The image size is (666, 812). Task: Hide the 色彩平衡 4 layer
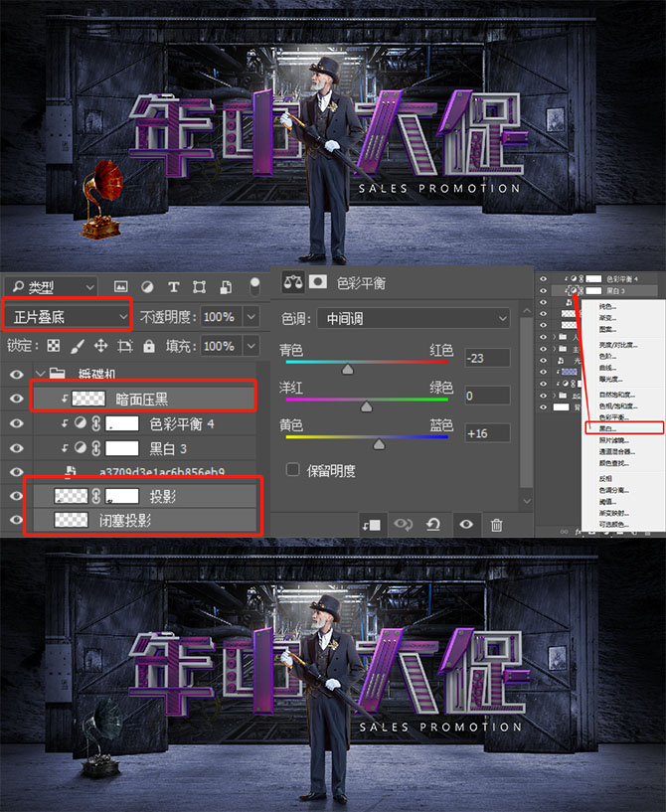(17, 423)
